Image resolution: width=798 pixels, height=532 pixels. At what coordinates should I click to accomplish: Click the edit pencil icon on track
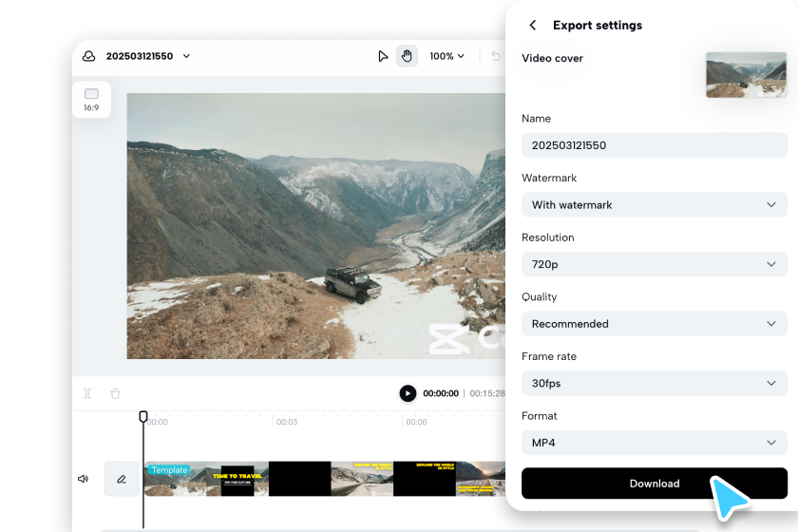122,479
